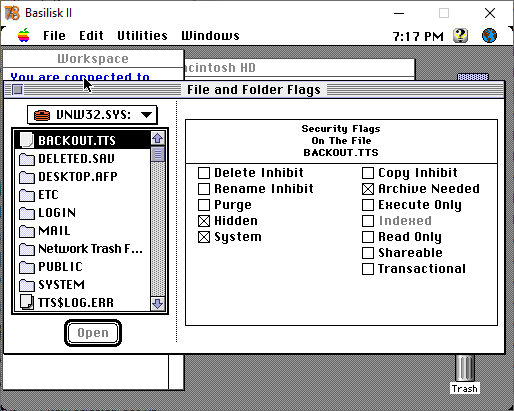Select the BACKOUT.TTS file name

pyautogui.click(x=77, y=141)
